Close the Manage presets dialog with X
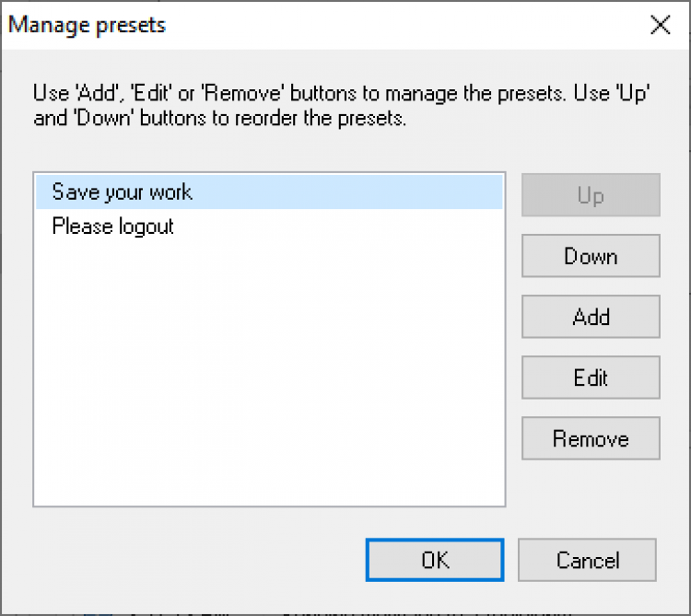This screenshot has height=616, width=691. click(660, 25)
